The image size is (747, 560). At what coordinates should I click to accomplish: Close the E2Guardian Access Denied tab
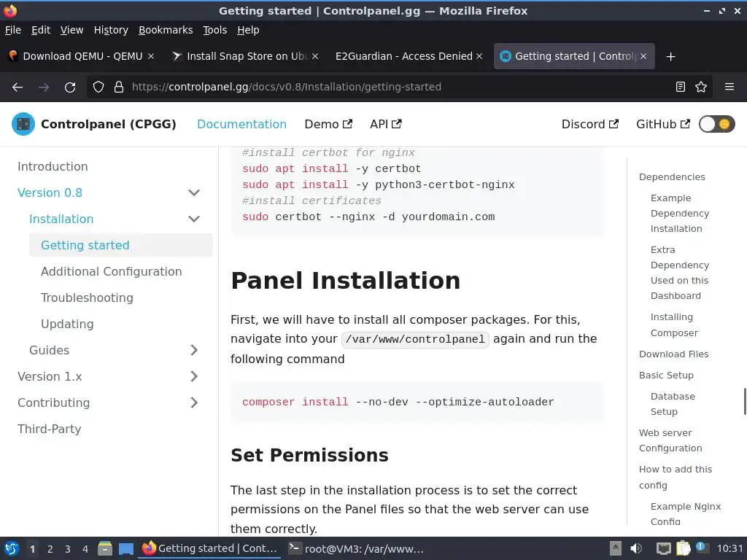479,56
